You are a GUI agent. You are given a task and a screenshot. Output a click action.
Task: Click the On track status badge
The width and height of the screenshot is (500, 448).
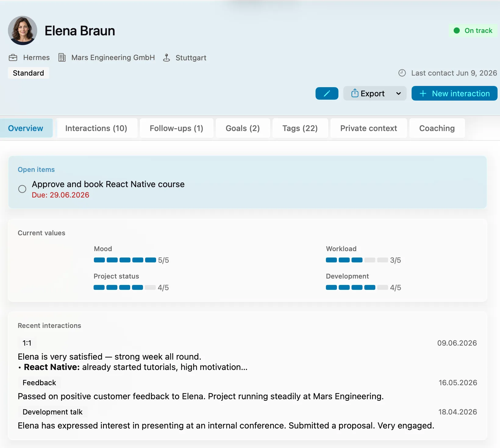point(473,30)
